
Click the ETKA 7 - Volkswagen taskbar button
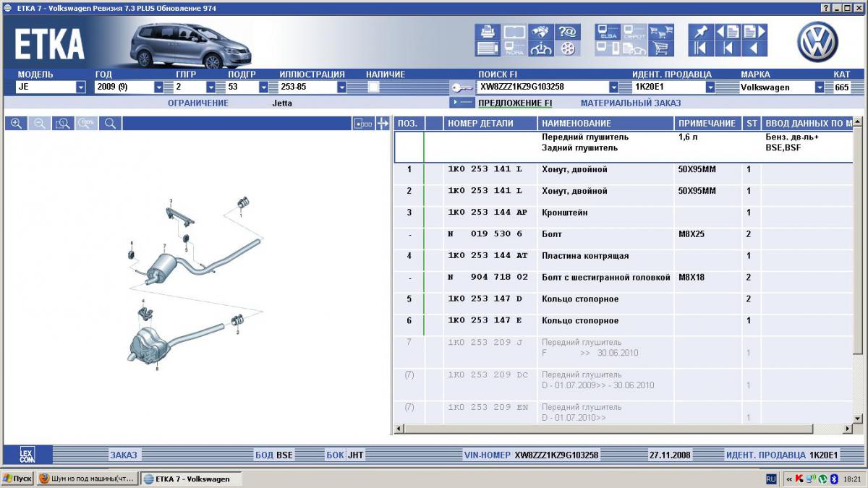tap(190, 479)
